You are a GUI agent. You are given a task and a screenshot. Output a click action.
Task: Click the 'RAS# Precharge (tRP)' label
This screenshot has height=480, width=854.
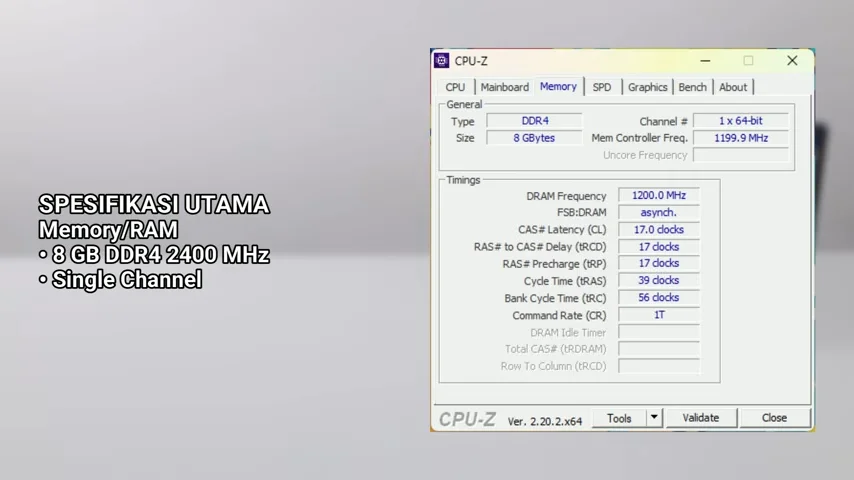coord(554,264)
